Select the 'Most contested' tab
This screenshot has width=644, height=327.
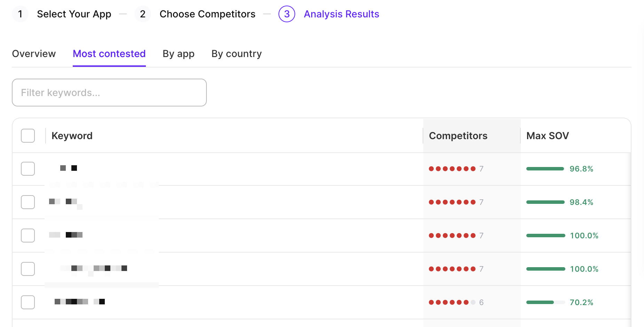tap(109, 54)
